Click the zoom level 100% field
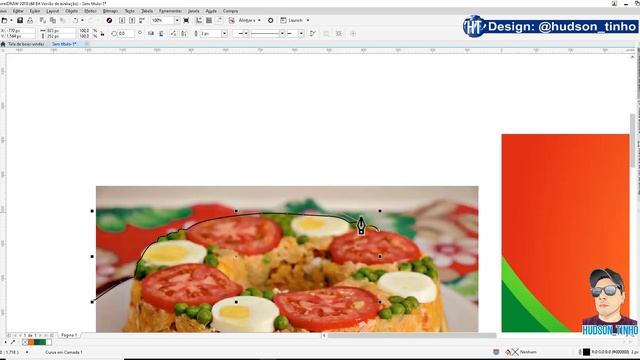This screenshot has height=360, width=640. coord(162,20)
